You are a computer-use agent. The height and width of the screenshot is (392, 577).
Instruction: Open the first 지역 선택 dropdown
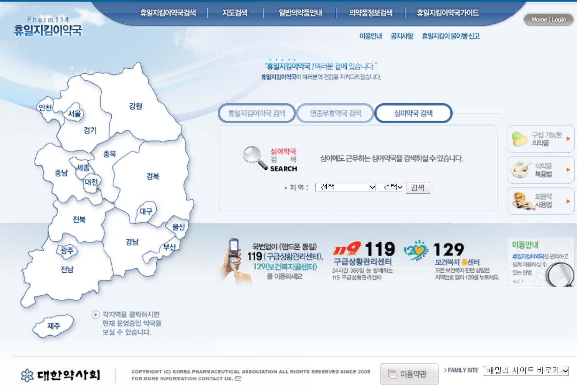[345, 187]
